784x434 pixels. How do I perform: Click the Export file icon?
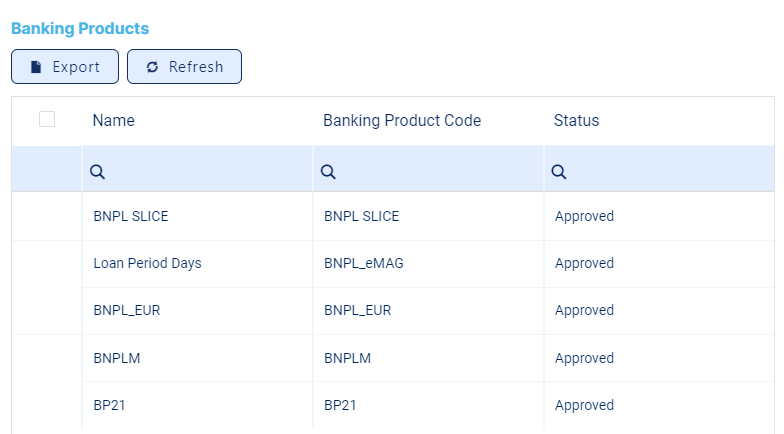click(x=36, y=67)
